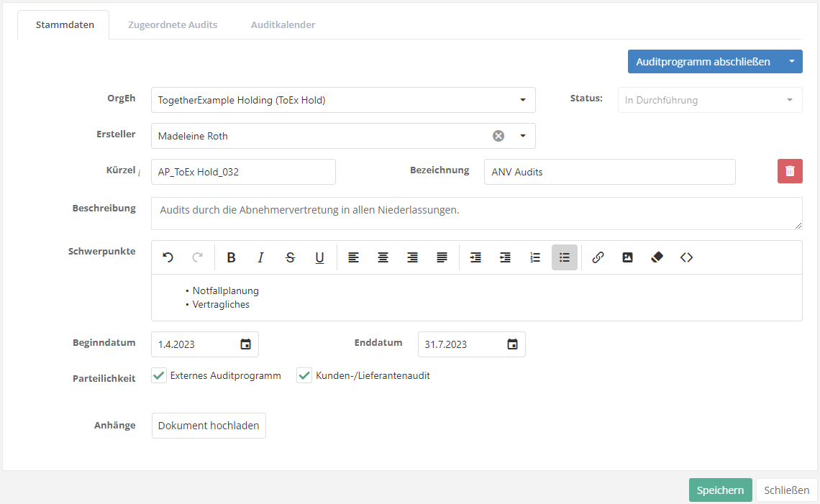Open the Ersteller dropdown arrow
The image size is (820, 504).
click(523, 136)
